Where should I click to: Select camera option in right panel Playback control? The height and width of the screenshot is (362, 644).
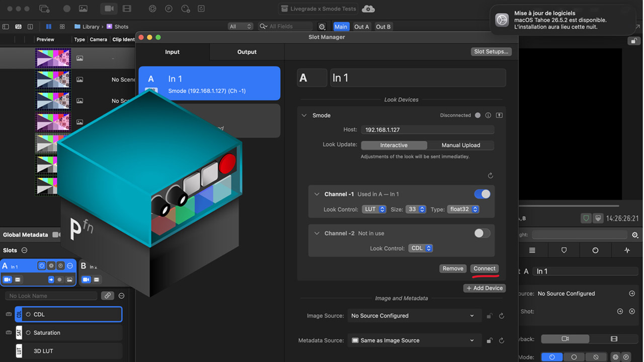(x=565, y=339)
